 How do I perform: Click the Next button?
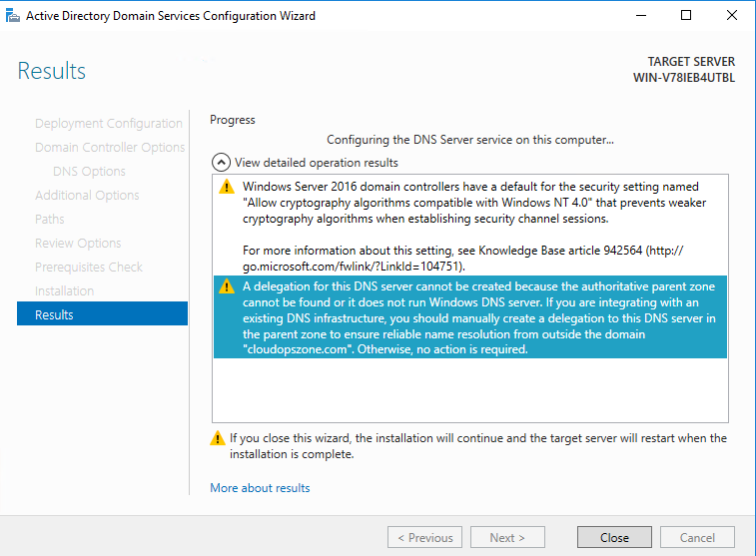tap(507, 537)
